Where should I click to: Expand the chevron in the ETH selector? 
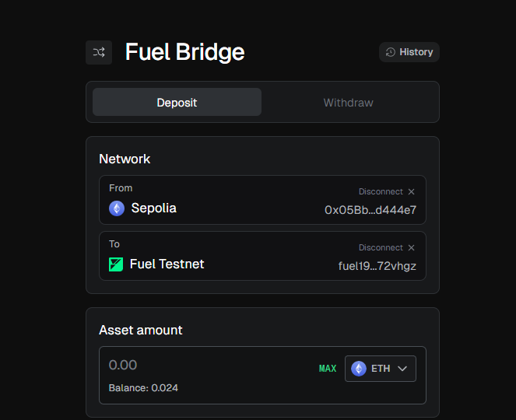point(402,369)
